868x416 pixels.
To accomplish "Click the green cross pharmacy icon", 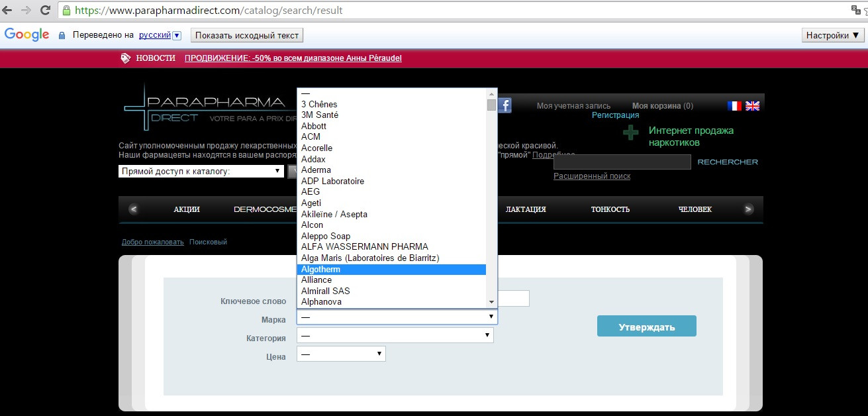I will tap(631, 132).
